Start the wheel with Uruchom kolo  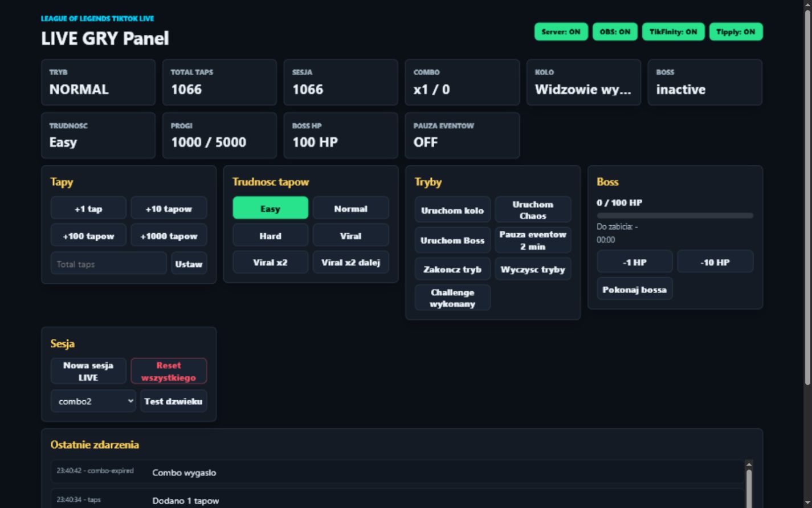(452, 210)
